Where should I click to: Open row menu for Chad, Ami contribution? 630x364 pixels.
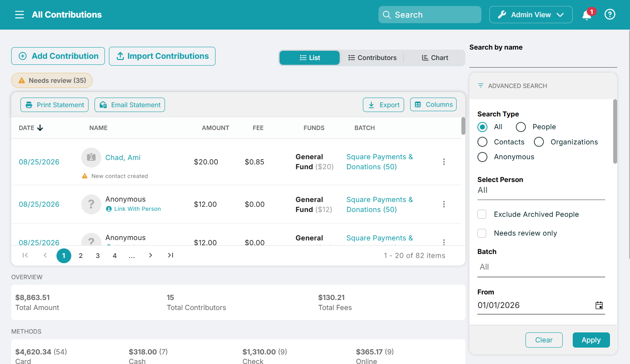444,162
